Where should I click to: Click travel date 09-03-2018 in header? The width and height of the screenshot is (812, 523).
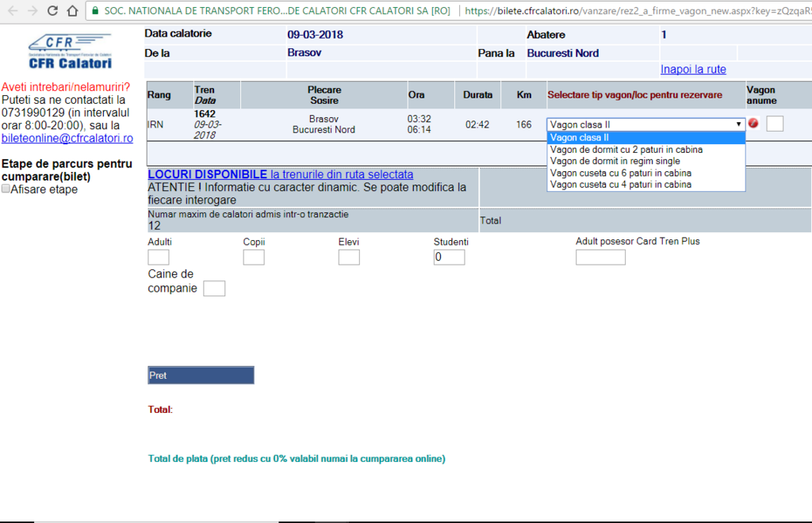[316, 35]
